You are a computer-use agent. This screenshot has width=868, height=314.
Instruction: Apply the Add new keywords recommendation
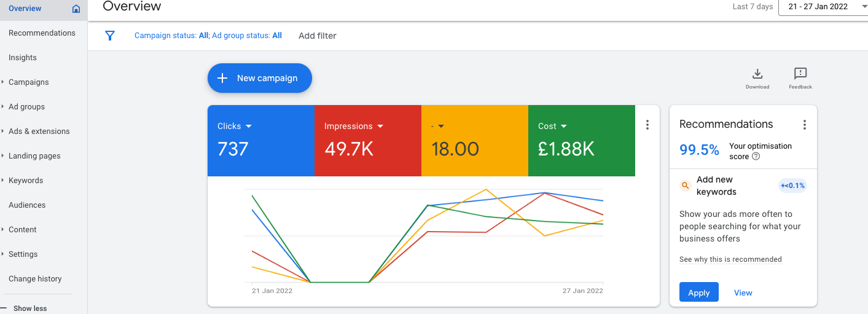(x=698, y=292)
